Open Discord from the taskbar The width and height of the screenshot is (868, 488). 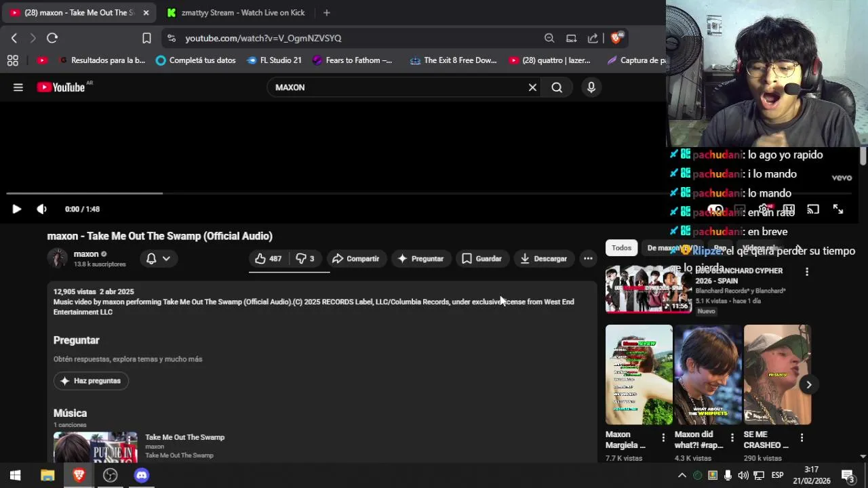pyautogui.click(x=141, y=475)
